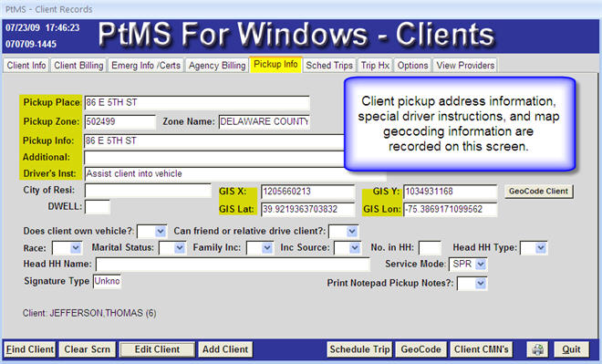
Task: Click the Pickup Info field
Action: (213, 140)
